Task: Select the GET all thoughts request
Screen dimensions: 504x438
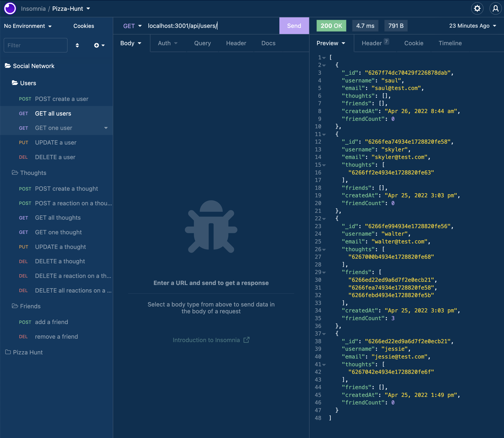Action: [56, 218]
